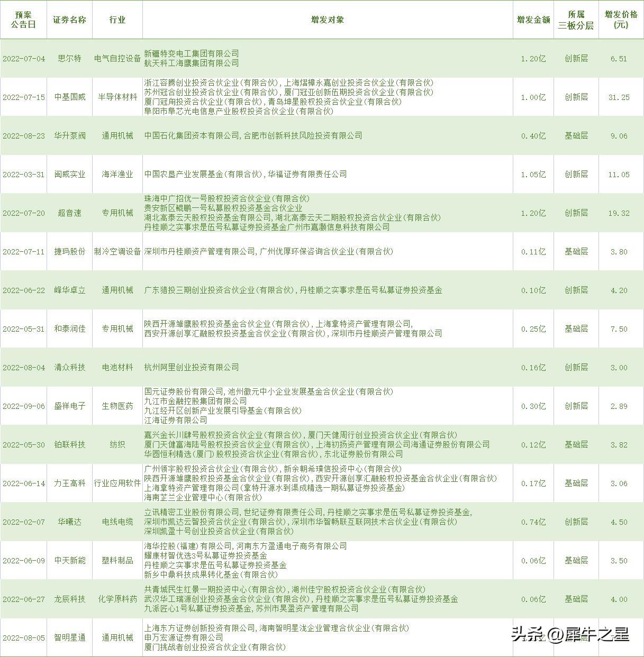The image size is (644, 657).
Task: Open the 思尔特 security name
Action: [69, 58]
